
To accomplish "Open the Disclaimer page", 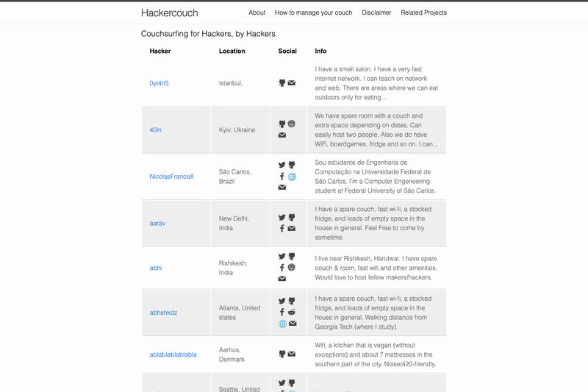I will [376, 13].
